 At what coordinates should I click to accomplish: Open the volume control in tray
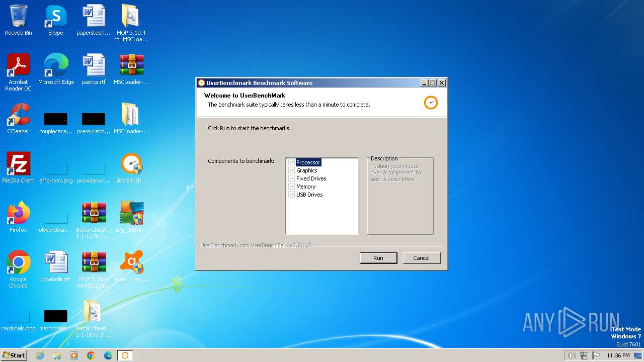572,355
